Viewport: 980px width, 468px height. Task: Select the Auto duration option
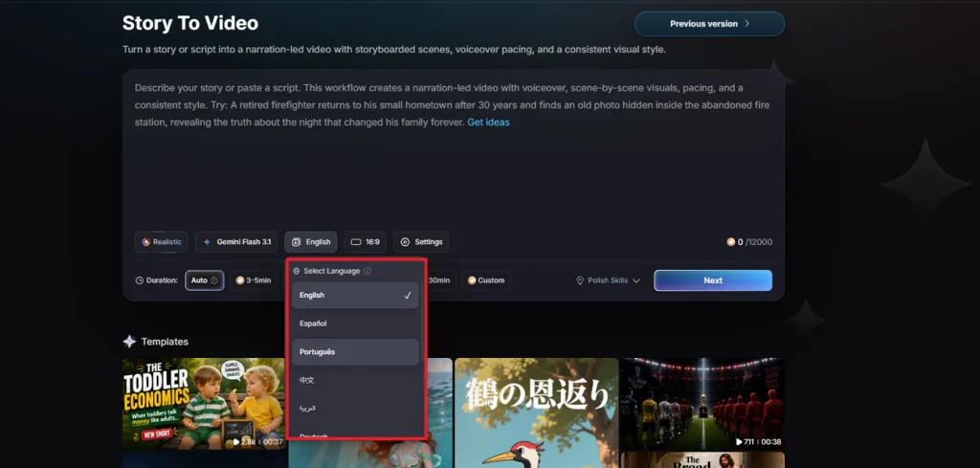[x=205, y=280]
